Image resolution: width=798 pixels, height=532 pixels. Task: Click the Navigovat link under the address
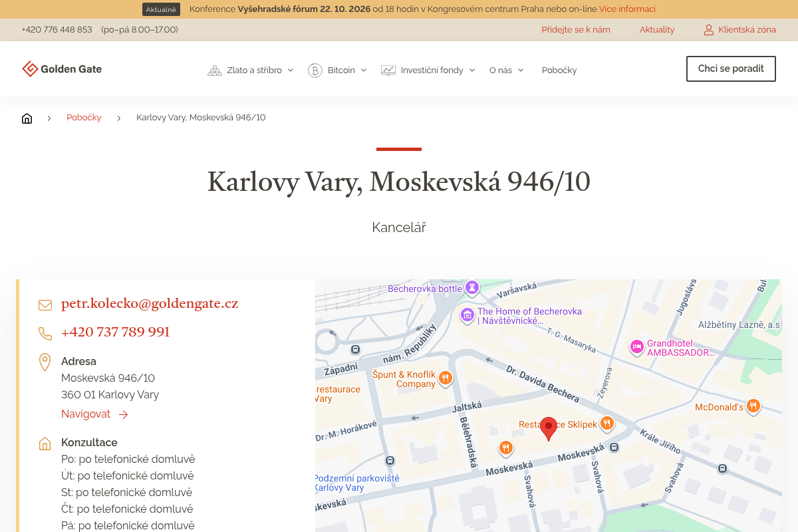(94, 414)
